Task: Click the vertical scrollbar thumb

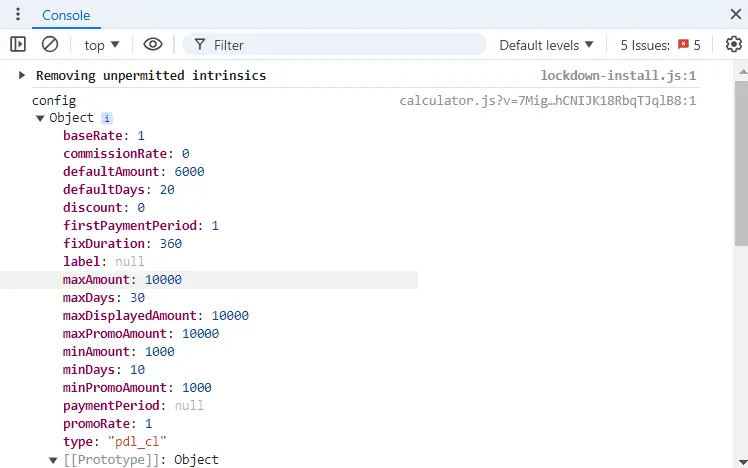Action: tap(740, 160)
